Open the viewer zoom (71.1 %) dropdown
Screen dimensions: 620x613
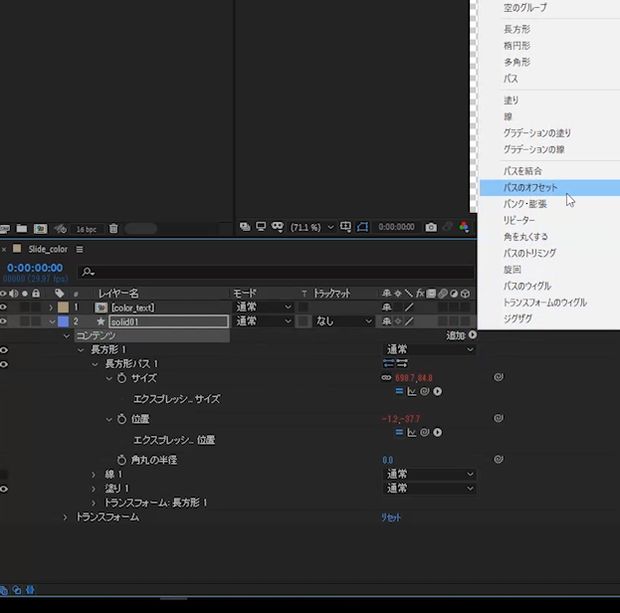tap(312, 227)
